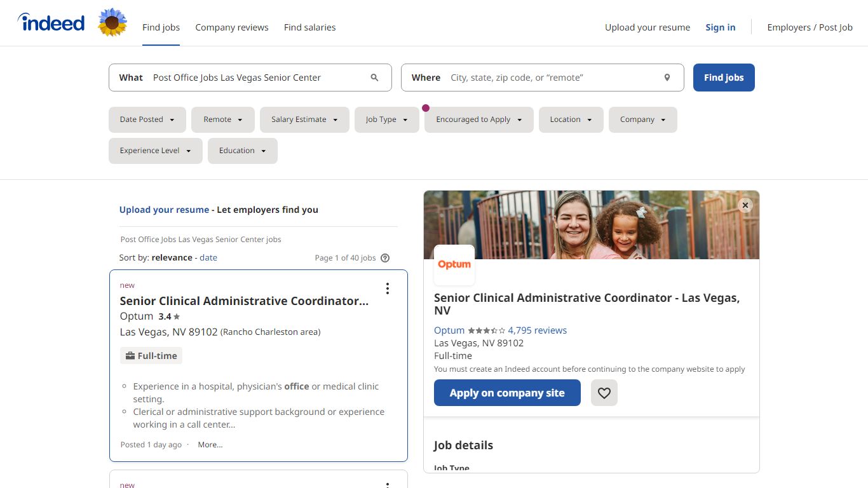The image size is (868, 488).
Task: Click the briefcase Full-time badge
Action: (151, 356)
